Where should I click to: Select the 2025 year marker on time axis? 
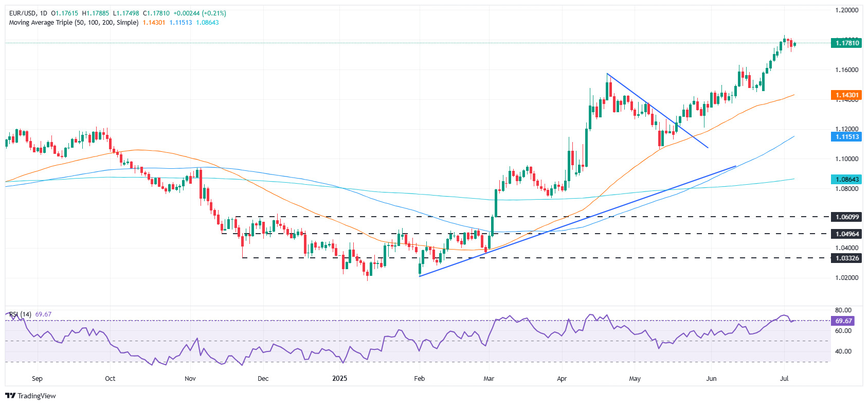click(x=339, y=379)
